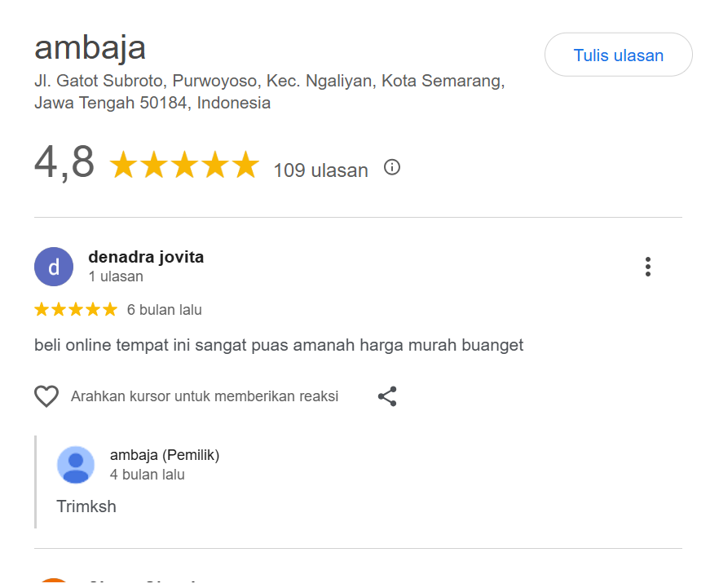Click the overall five-star rating display
Viewport: 719px width, 588px height.
coord(184,166)
